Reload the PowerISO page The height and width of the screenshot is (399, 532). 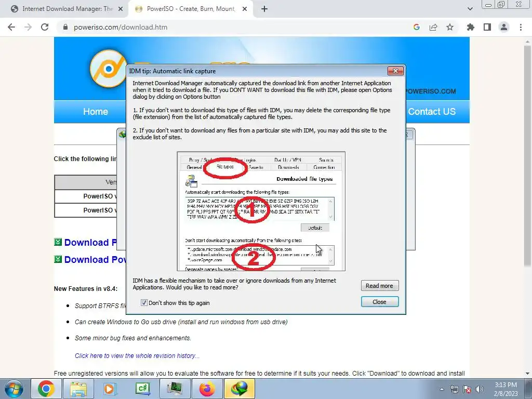click(45, 27)
